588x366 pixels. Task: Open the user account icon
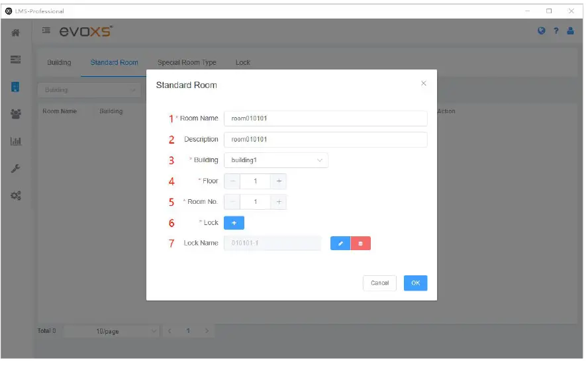click(x=570, y=30)
